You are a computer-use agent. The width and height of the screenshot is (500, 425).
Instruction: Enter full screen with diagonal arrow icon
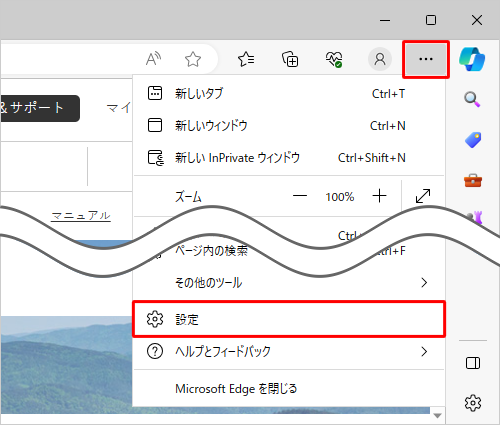pos(423,196)
